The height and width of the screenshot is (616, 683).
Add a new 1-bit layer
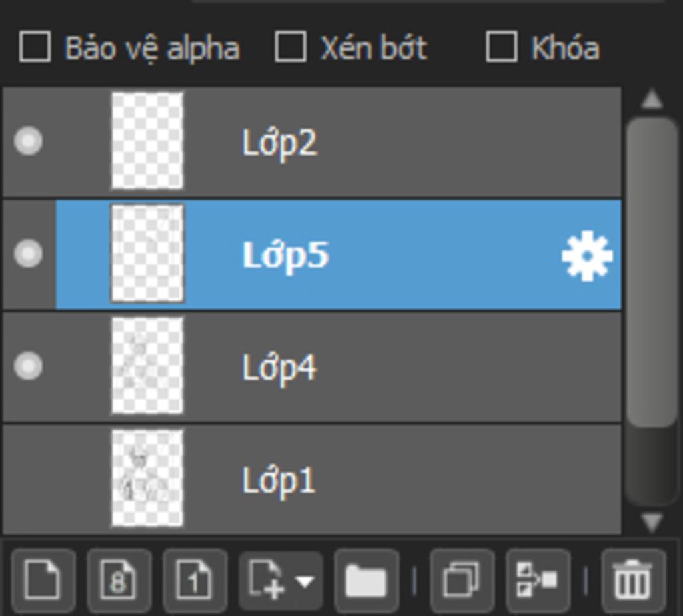[x=195, y=579]
